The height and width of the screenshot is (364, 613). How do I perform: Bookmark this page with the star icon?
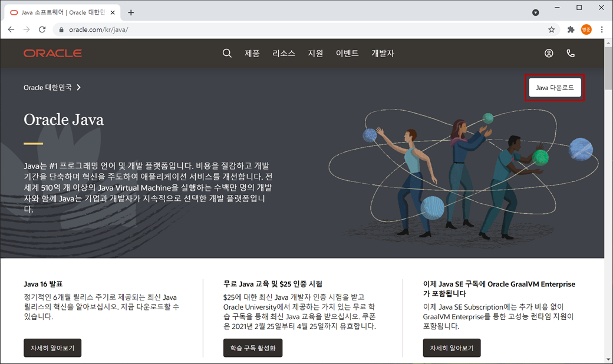click(551, 29)
